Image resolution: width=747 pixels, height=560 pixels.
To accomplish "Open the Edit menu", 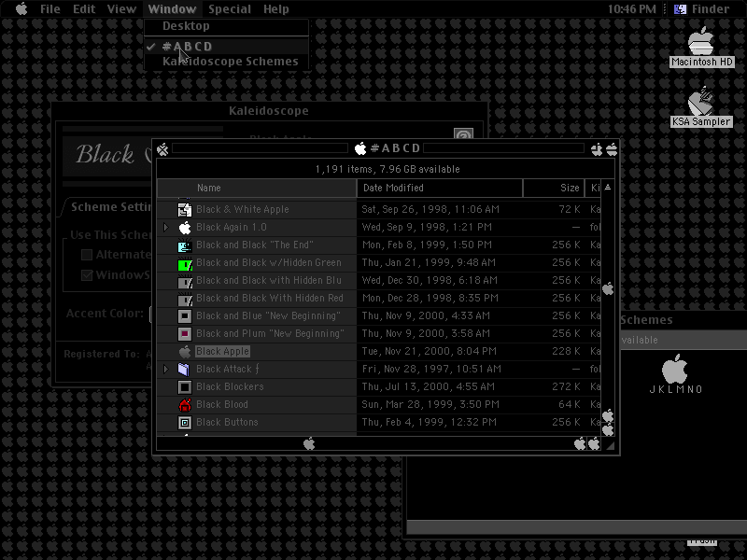I will coord(84,9).
